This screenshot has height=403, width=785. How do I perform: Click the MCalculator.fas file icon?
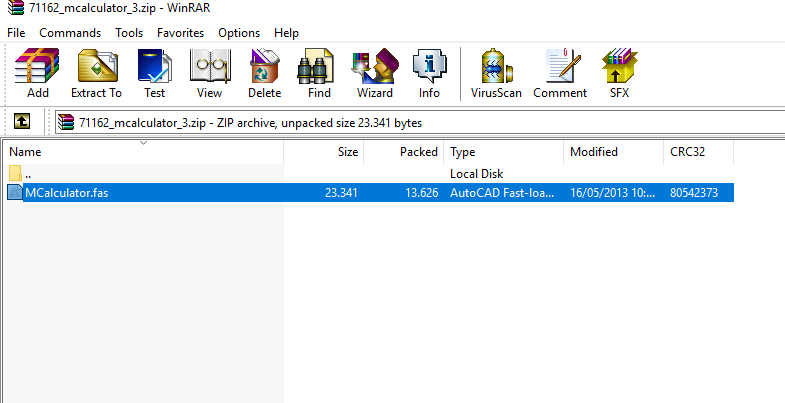pos(15,192)
